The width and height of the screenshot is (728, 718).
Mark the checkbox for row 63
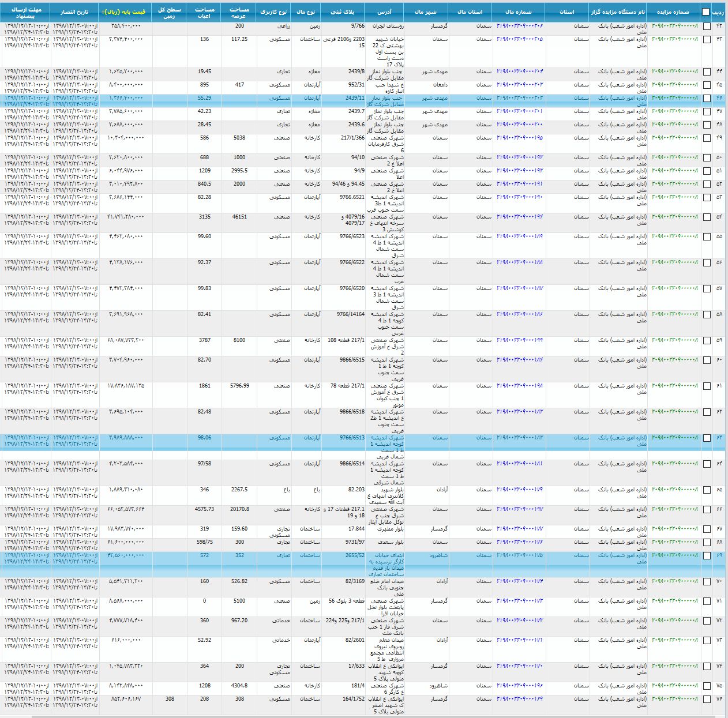(707, 438)
